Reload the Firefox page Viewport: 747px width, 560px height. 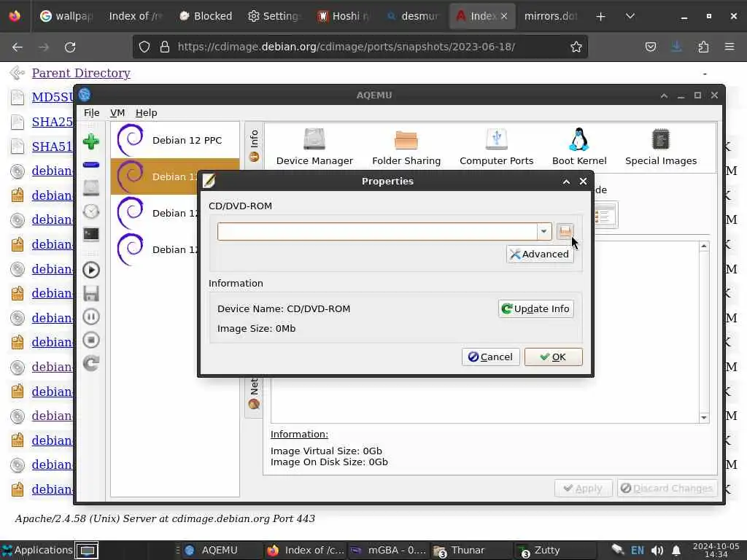click(70, 47)
